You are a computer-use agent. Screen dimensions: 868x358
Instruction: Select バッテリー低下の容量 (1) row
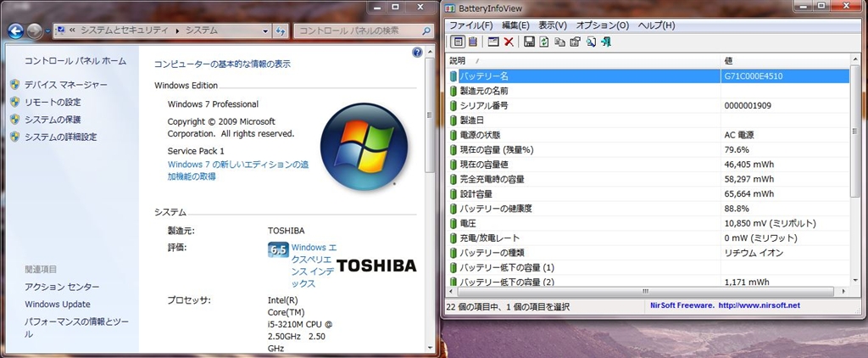648,268
